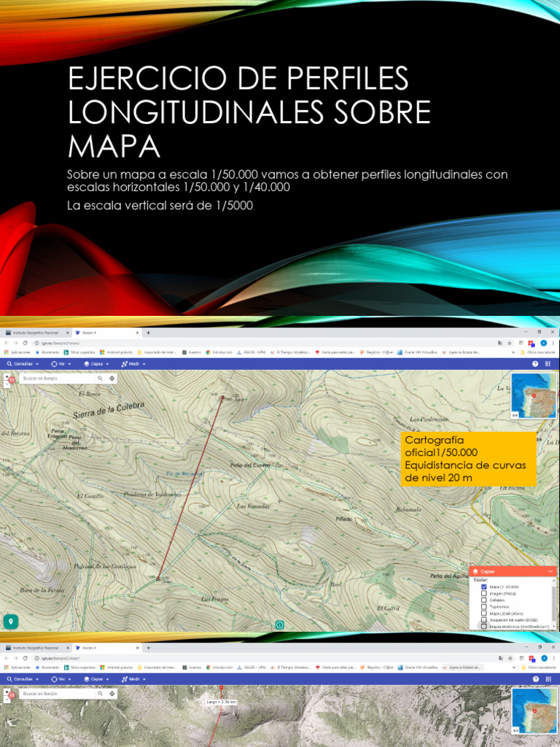Enable the Ocupación del suelo layer checkbox
This screenshot has width=560, height=747.
484,620
